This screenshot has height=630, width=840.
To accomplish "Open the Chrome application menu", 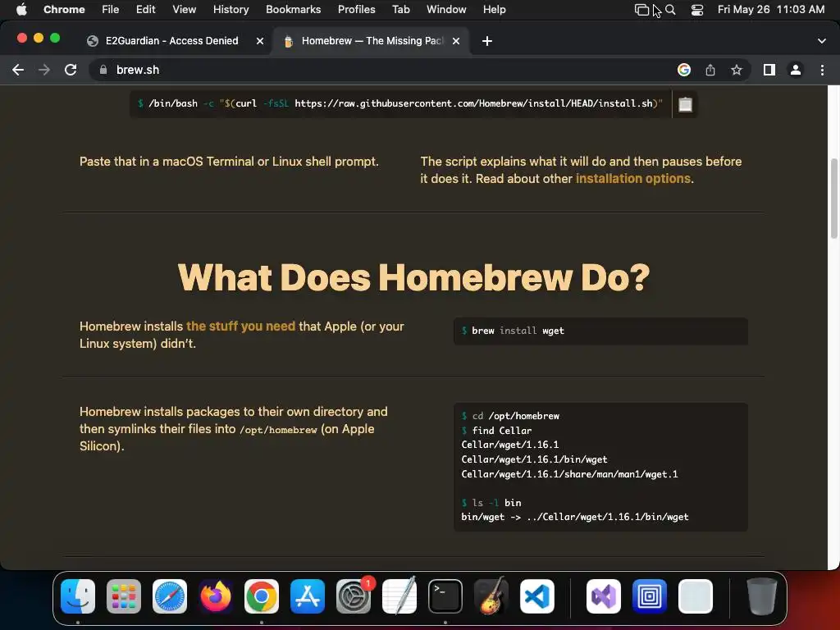I will (64, 9).
